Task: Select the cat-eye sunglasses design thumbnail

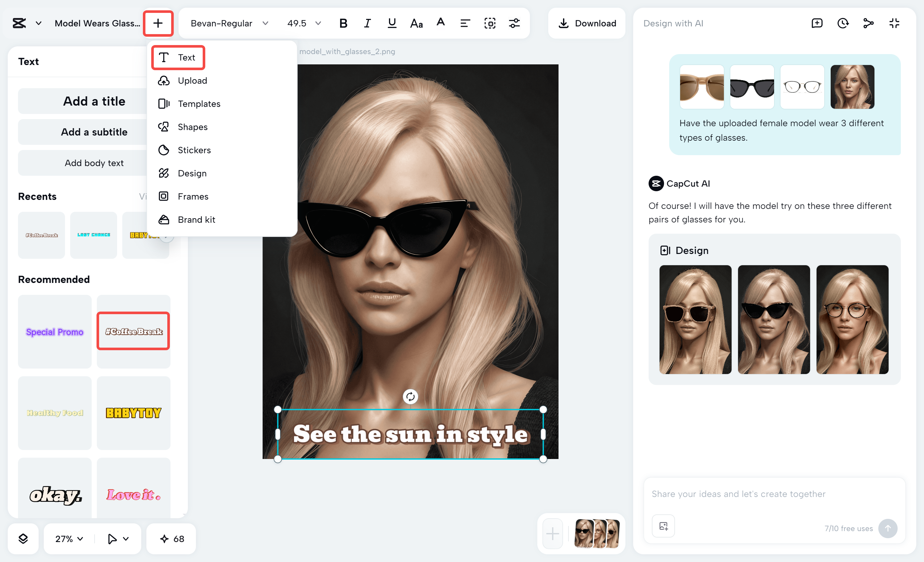Action: pyautogui.click(x=773, y=320)
